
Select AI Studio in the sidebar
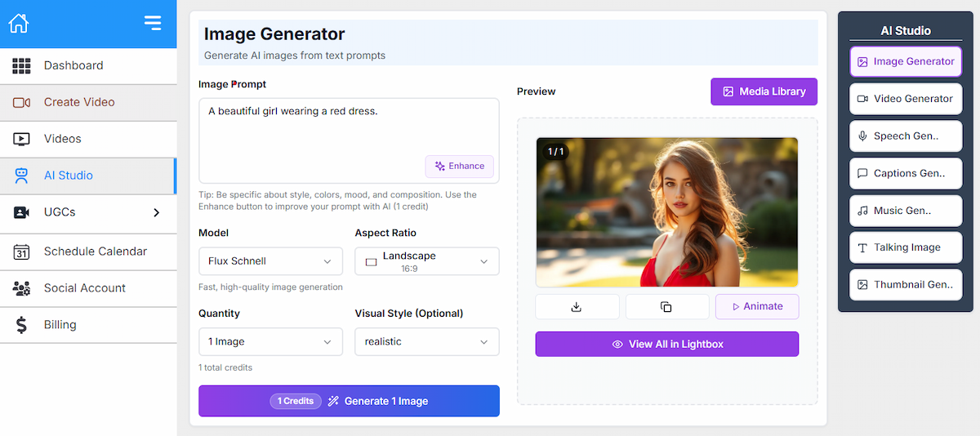88,176
